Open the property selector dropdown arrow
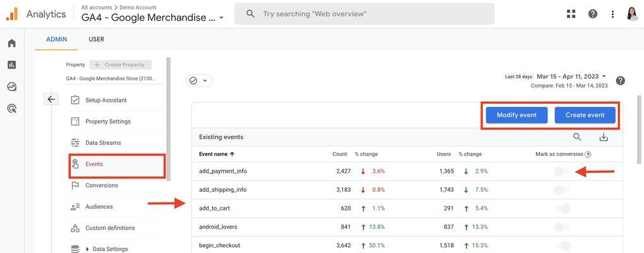 (221, 18)
